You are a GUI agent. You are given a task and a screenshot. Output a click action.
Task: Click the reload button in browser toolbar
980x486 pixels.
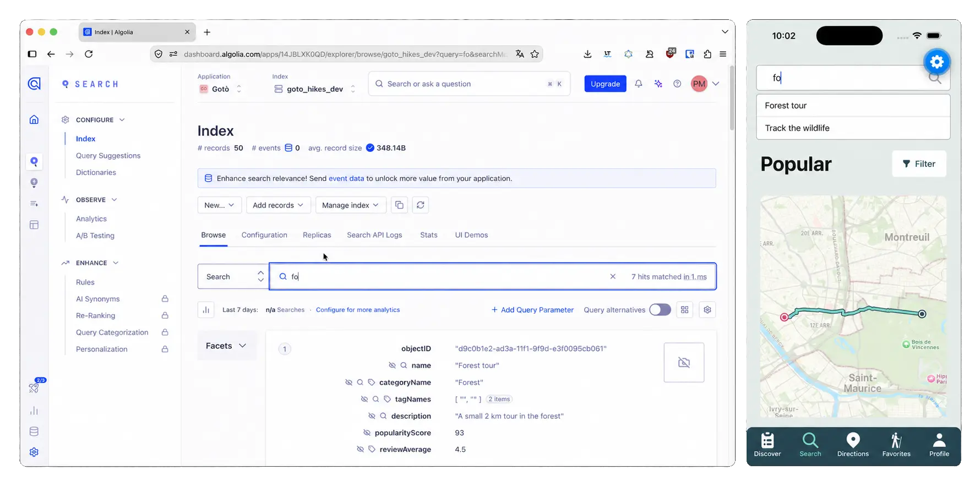click(89, 54)
